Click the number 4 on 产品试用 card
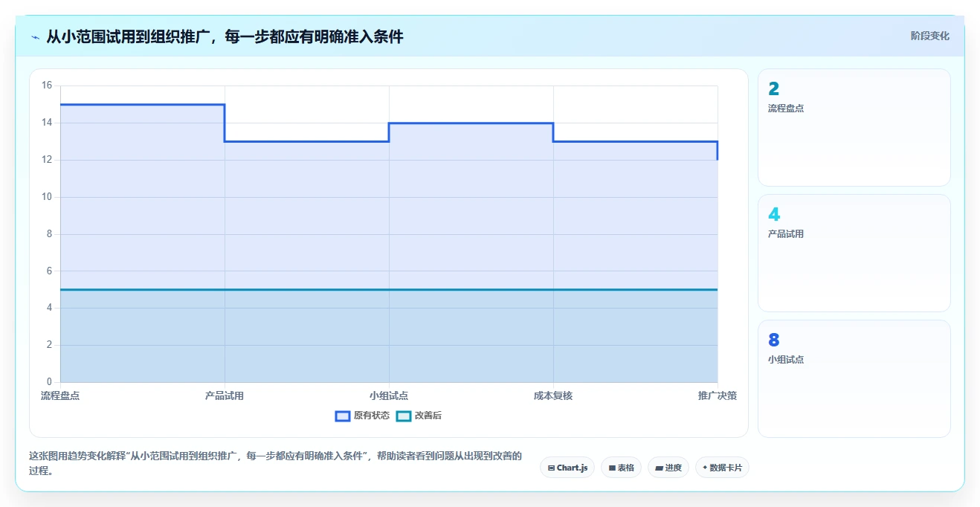This screenshot has height=507, width=980. click(774, 215)
